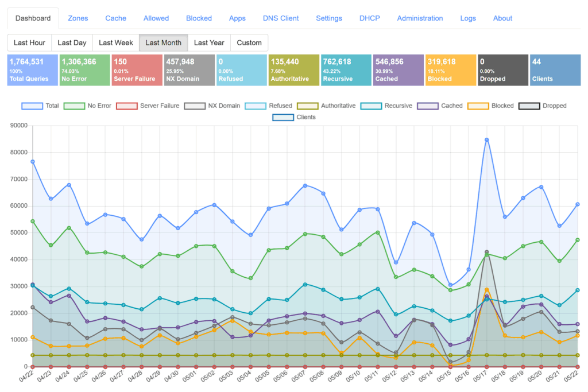This screenshot has width=588, height=392.
Task: Click the orange Blocked stat tile
Action: coord(451,70)
